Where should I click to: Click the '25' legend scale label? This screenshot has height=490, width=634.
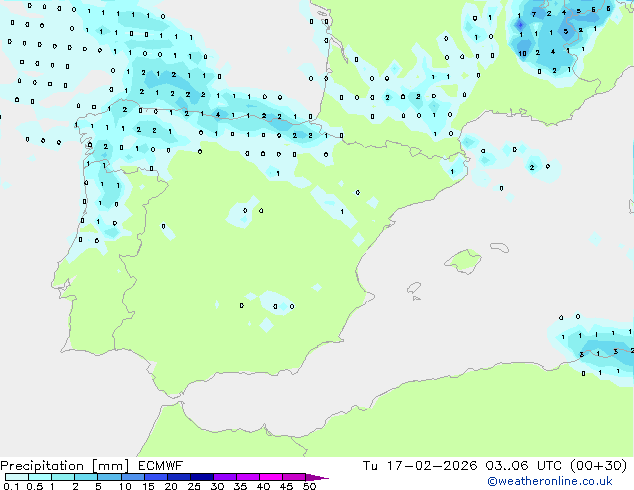click(x=194, y=486)
